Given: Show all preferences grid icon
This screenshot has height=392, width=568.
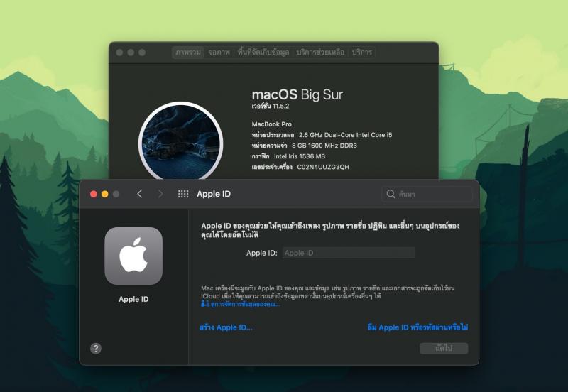Looking at the screenshot, I should coord(183,194).
